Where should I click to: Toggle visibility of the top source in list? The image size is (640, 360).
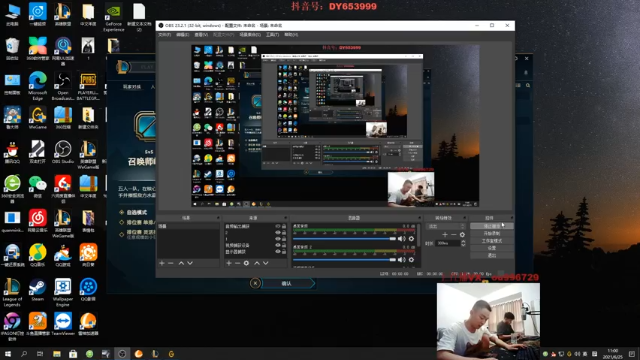tap(278, 226)
